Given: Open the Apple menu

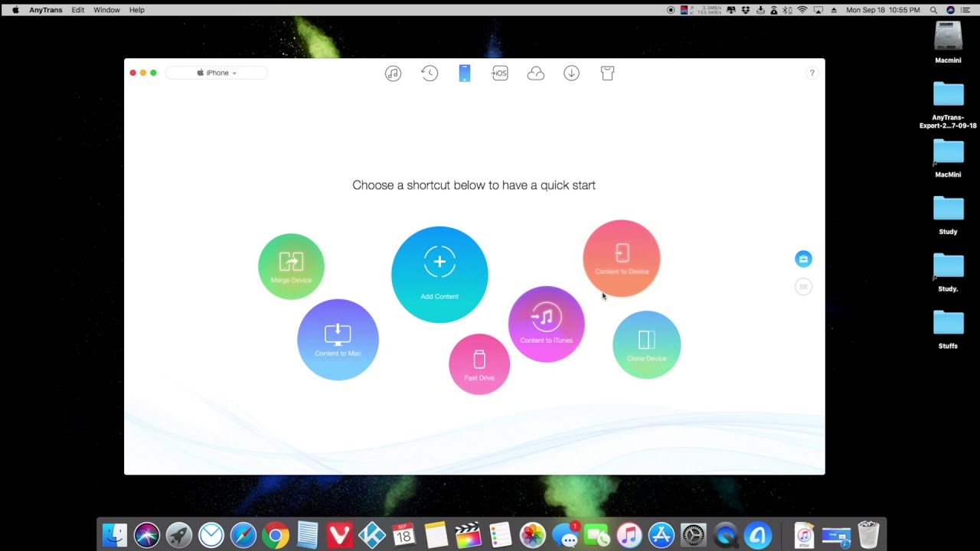Looking at the screenshot, I should pos(15,10).
